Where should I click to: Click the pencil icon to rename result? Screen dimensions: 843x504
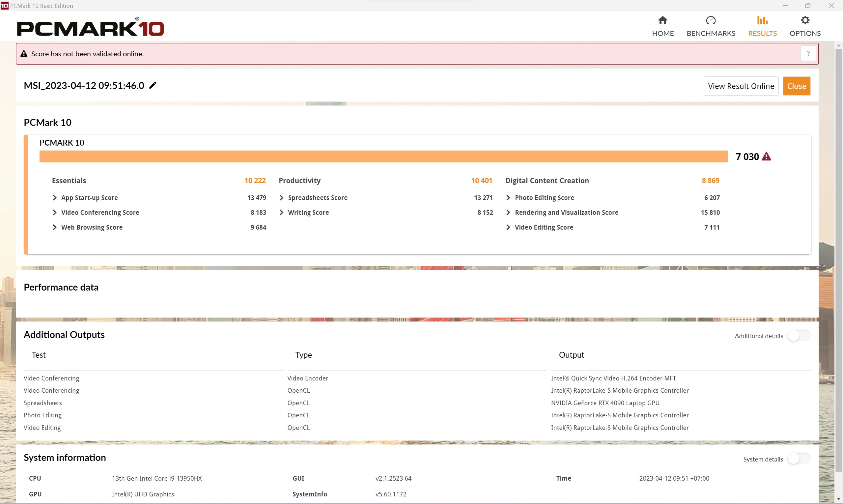[x=153, y=85]
